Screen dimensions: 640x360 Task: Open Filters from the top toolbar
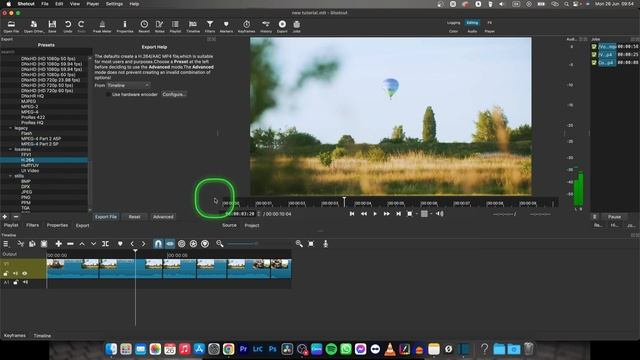(x=210, y=27)
